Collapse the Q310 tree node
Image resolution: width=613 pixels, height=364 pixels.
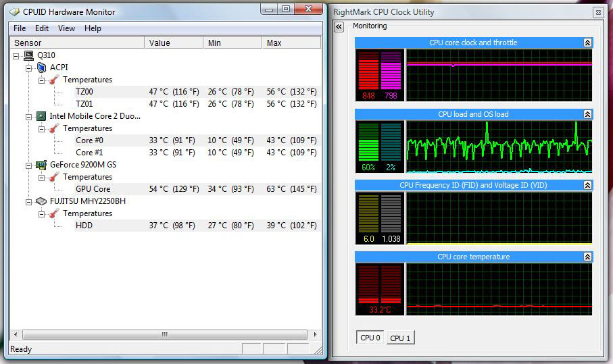pos(16,56)
